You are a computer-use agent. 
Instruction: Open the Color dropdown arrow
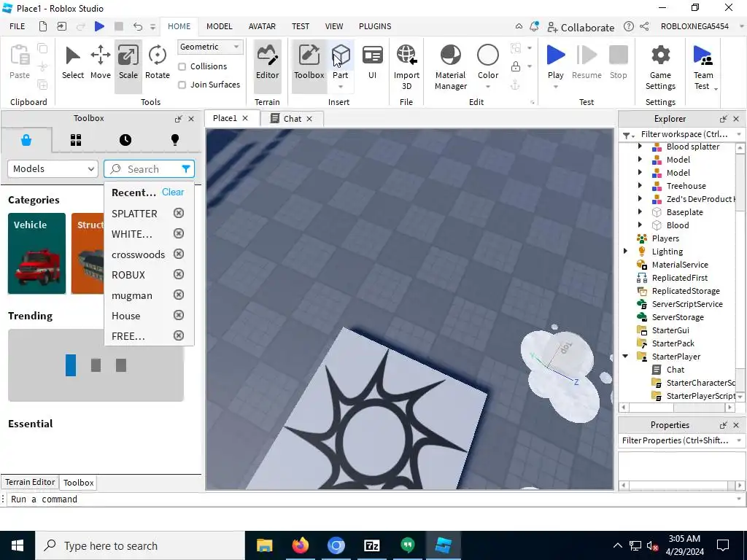[x=488, y=87]
